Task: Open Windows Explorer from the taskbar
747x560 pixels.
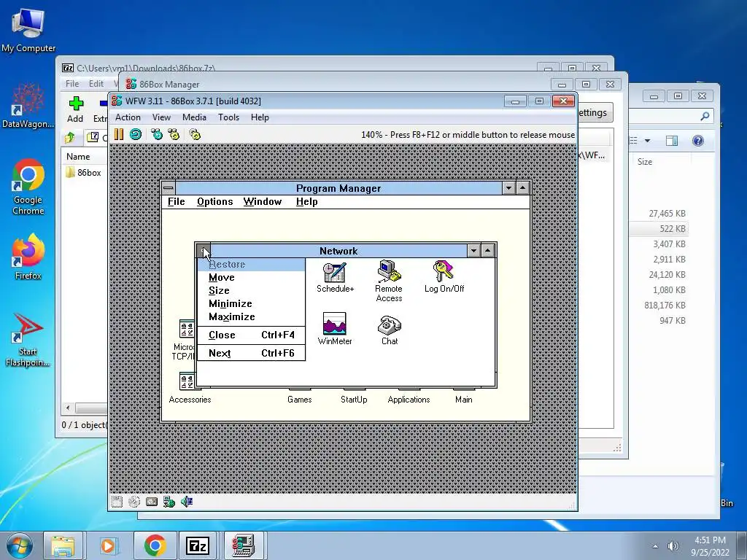Action: pyautogui.click(x=63, y=545)
